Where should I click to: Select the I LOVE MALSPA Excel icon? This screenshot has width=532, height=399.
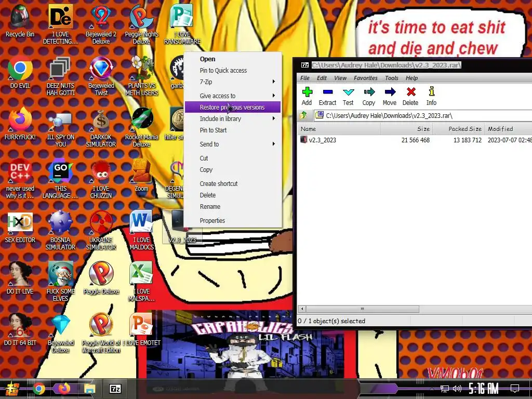pyautogui.click(x=141, y=282)
